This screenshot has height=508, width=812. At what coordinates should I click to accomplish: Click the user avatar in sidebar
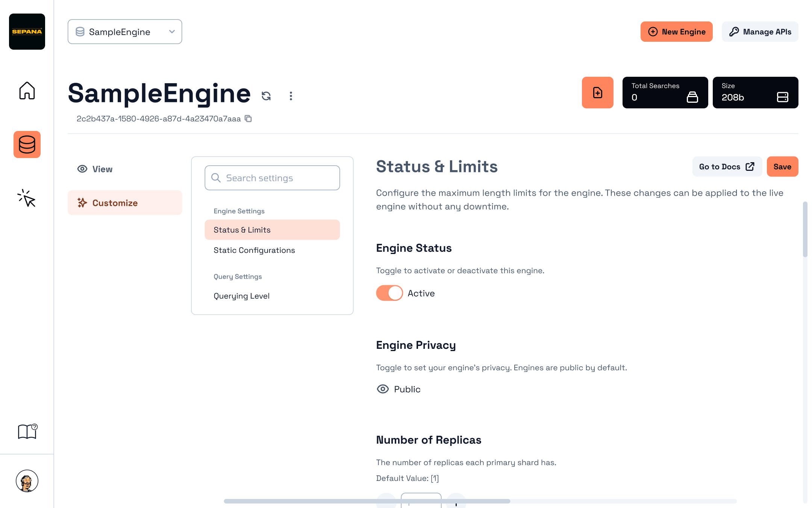27,481
